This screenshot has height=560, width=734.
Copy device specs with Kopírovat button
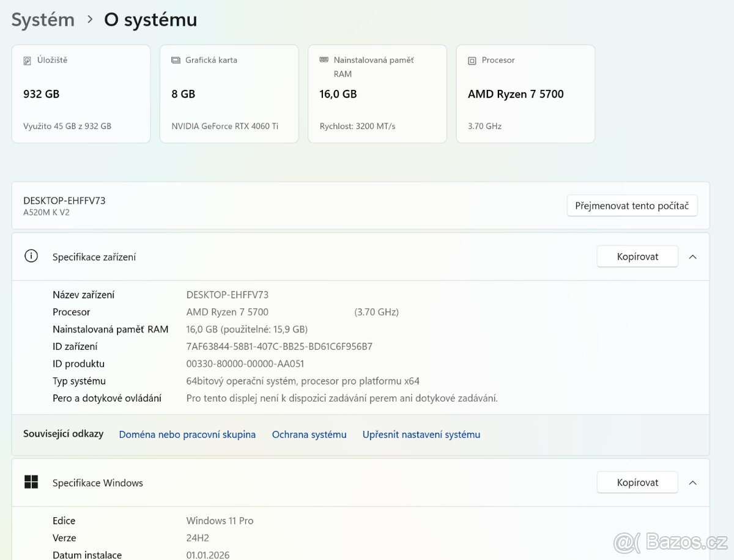[x=637, y=257]
